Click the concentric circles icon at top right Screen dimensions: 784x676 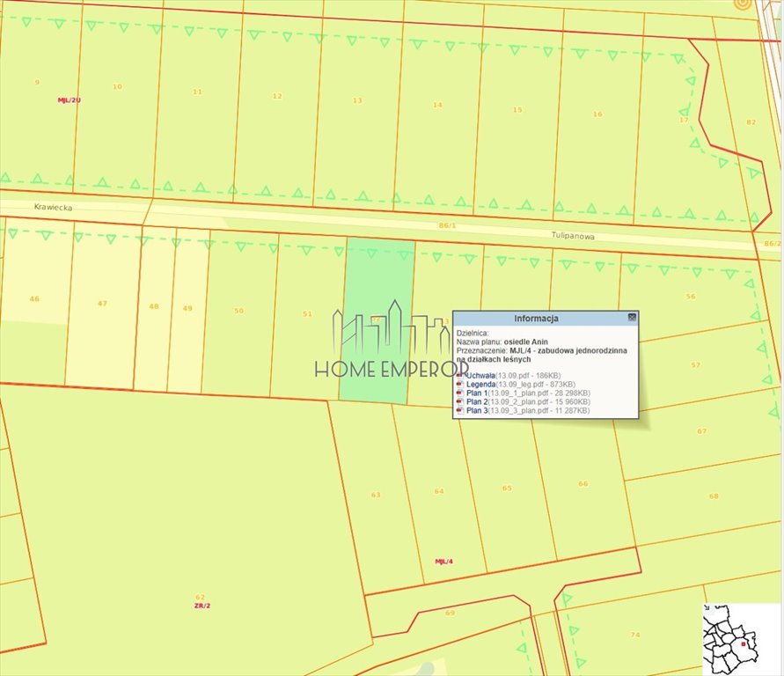(744, 4)
